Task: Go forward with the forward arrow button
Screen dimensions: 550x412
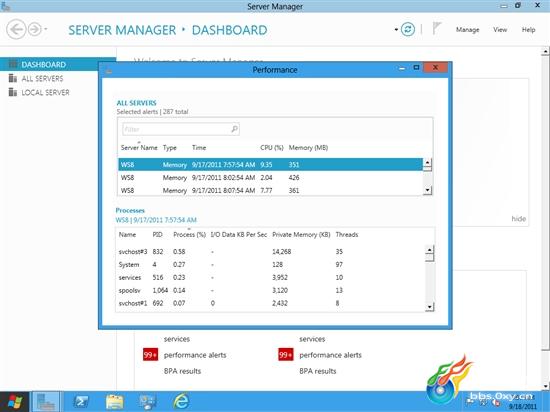Action: click(35, 29)
